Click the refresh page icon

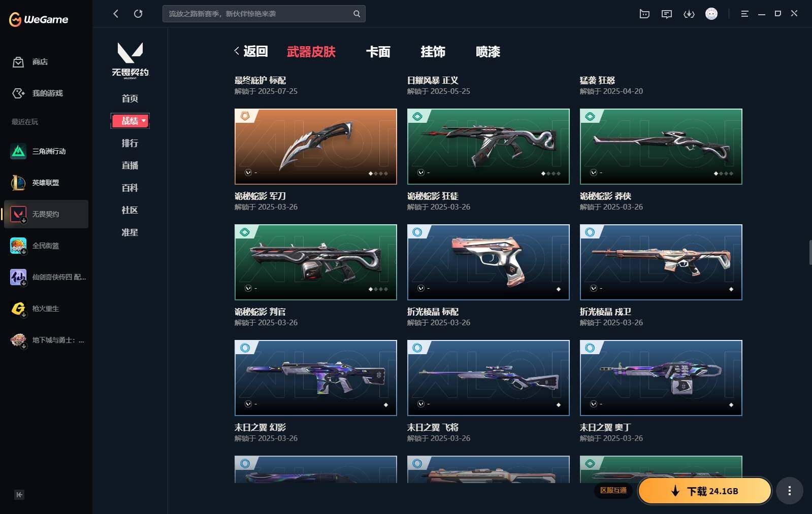(138, 14)
